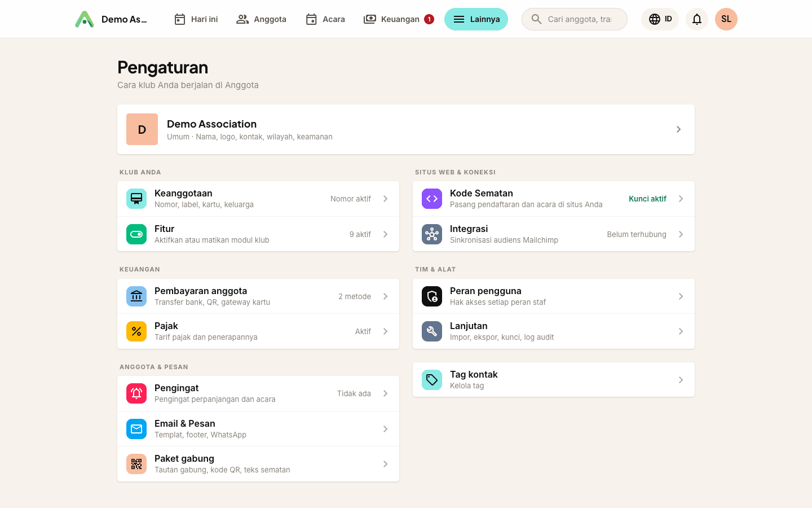Click the magnifier icon in search box
Viewport: 812px width, 508px height.
537,19
